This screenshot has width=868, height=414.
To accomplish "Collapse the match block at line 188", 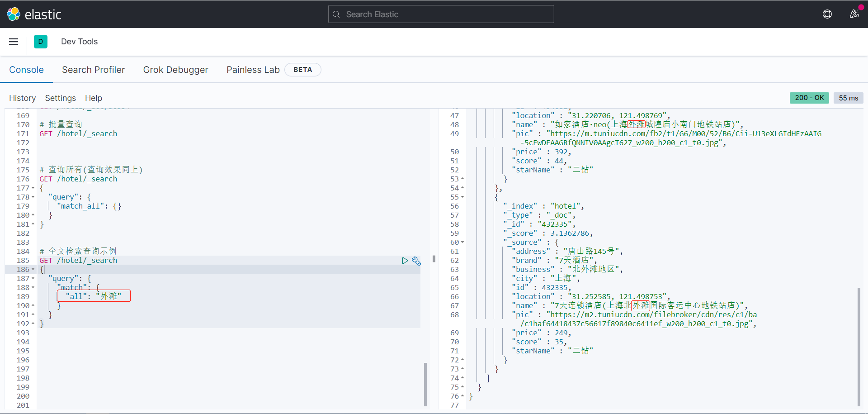I will point(33,288).
